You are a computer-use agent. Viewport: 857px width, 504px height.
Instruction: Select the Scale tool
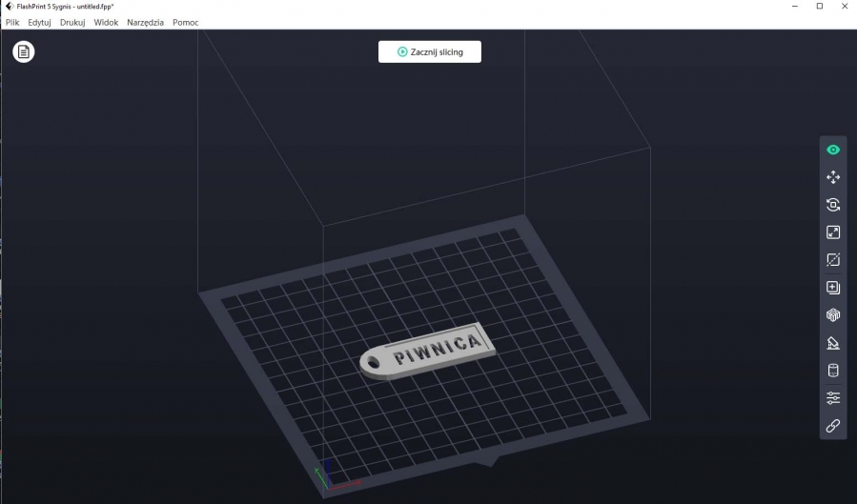click(x=833, y=232)
